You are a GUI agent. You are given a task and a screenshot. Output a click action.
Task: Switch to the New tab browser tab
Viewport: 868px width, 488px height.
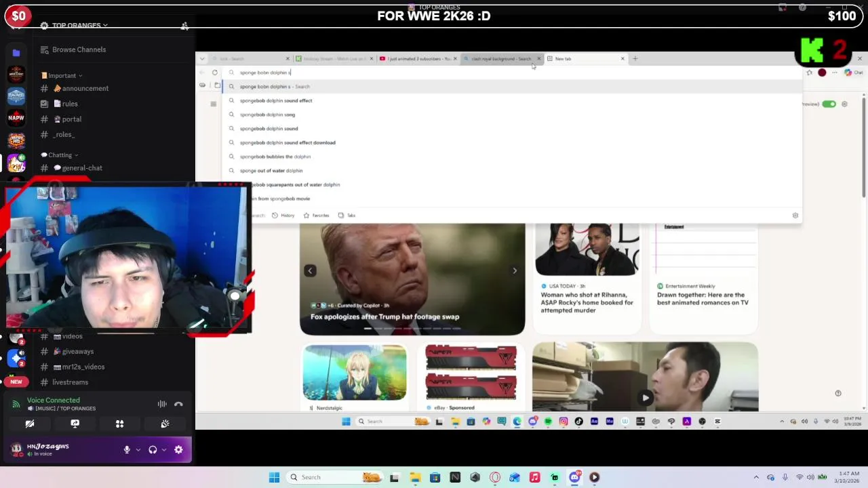point(586,59)
